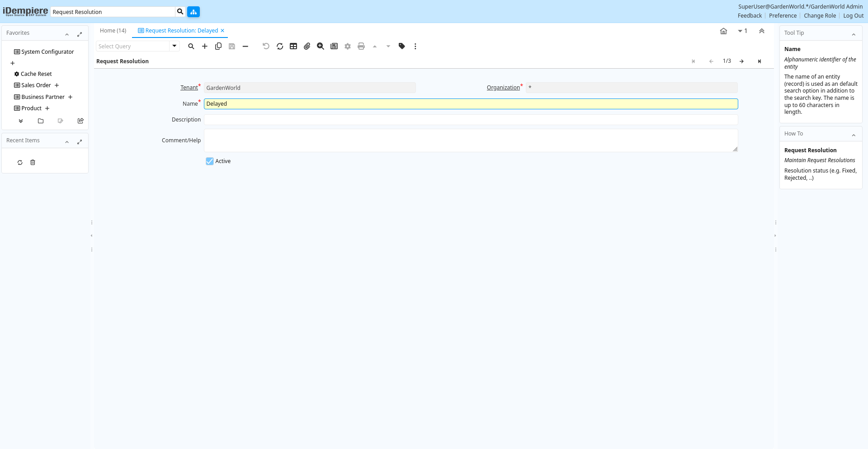Image resolution: width=868 pixels, height=449 pixels.
Task: Click the Print icon in the toolbar
Action: tap(361, 46)
